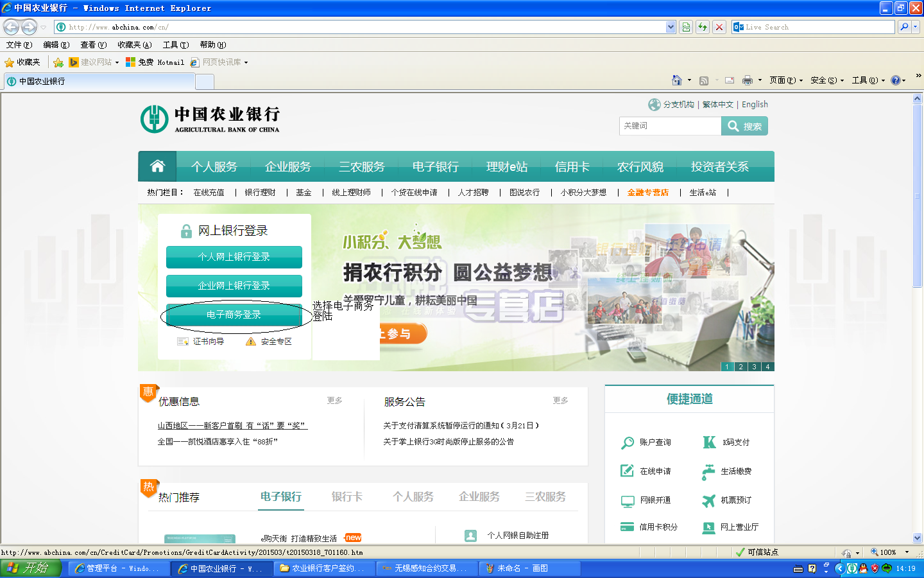Open recent pages dropdown next to forward button
The width and height of the screenshot is (924, 578).
point(43,27)
